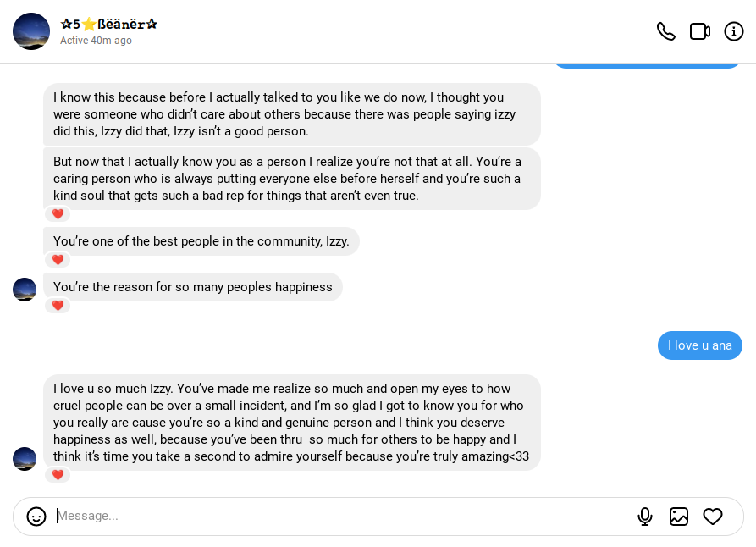Select message starting 'I know this because'
This screenshot has height=547, width=756.
292,114
